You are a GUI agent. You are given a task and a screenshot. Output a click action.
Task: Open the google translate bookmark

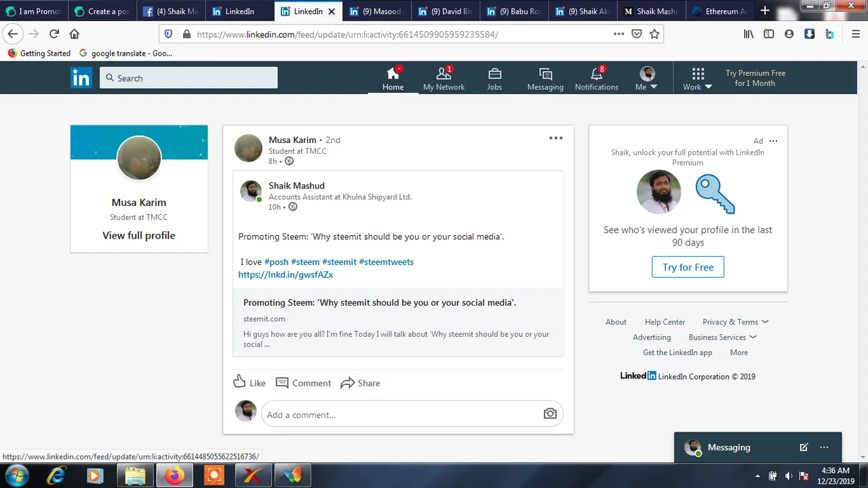pyautogui.click(x=125, y=53)
